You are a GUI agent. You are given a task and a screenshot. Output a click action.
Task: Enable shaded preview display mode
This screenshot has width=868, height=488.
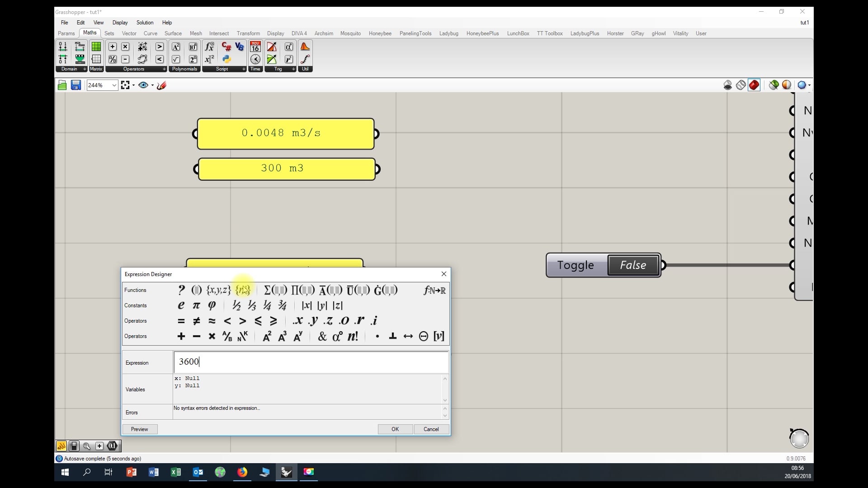pyautogui.click(x=754, y=85)
